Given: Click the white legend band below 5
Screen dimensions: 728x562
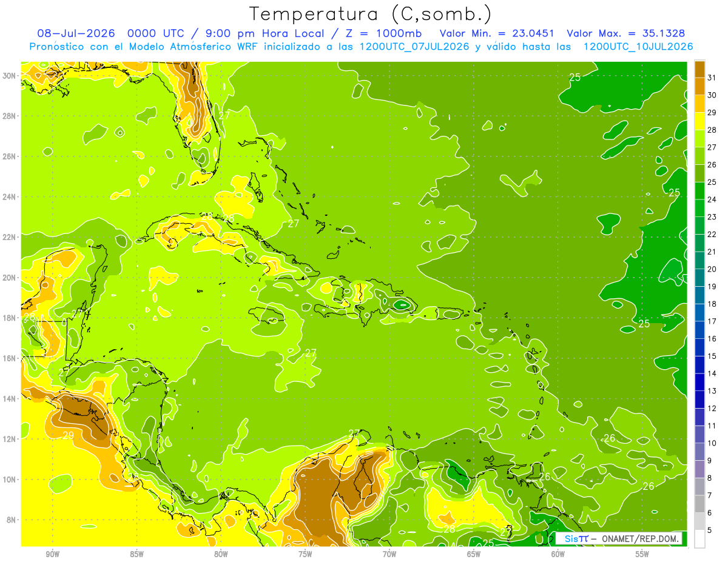Looking at the screenshot, I should coord(699,538).
